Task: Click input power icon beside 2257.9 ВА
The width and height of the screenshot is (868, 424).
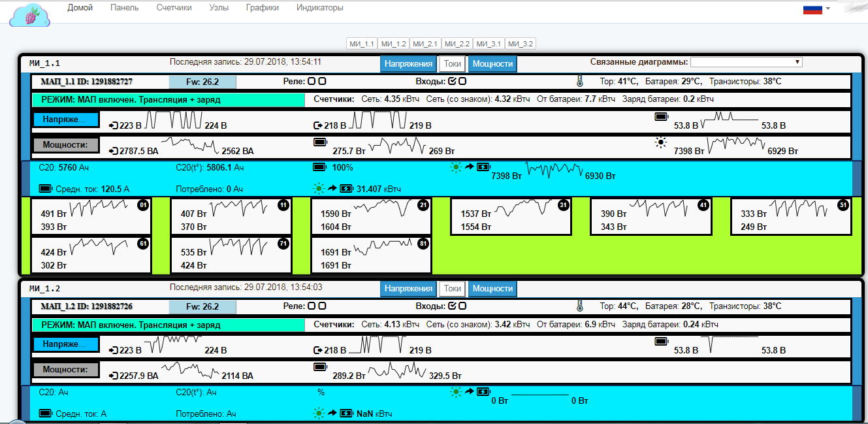Action: [x=114, y=376]
